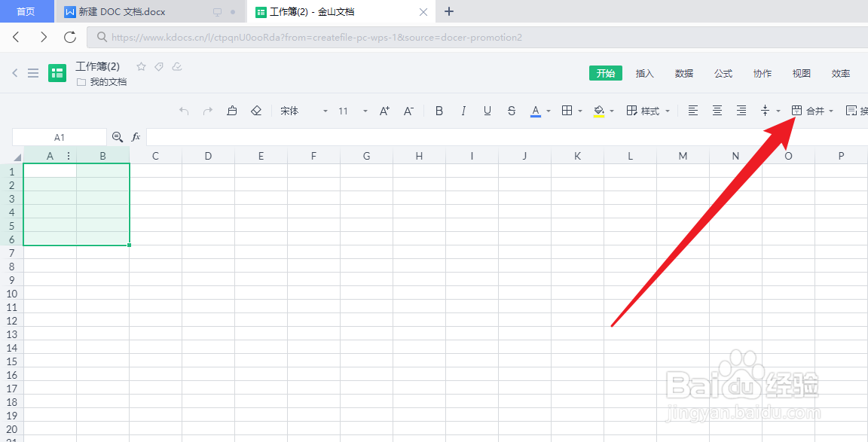Switch to the 数据 ribbon tab
This screenshot has height=442, width=868.
pos(684,73)
